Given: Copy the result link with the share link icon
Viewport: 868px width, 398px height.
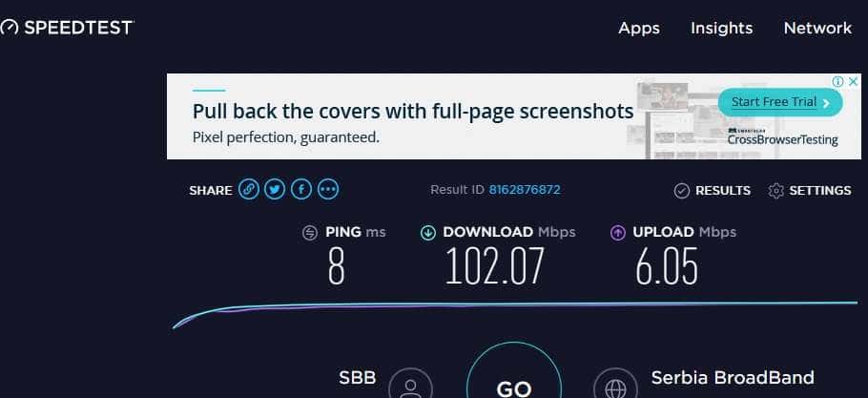Looking at the screenshot, I should point(249,190).
